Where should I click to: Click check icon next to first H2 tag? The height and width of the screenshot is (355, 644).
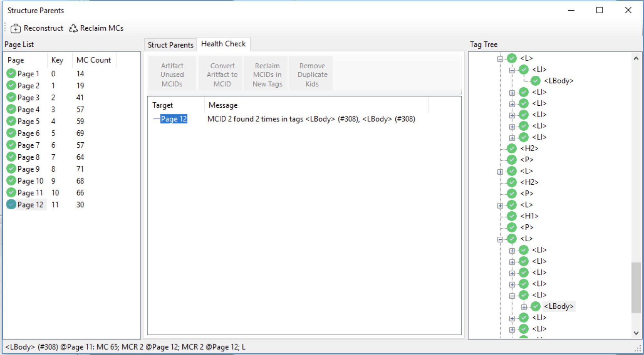512,148
